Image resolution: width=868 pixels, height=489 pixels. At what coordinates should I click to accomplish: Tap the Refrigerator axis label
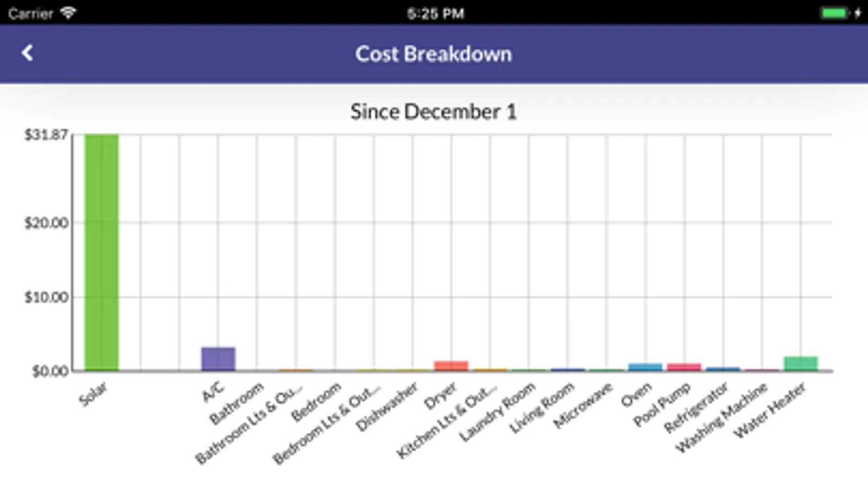696,407
